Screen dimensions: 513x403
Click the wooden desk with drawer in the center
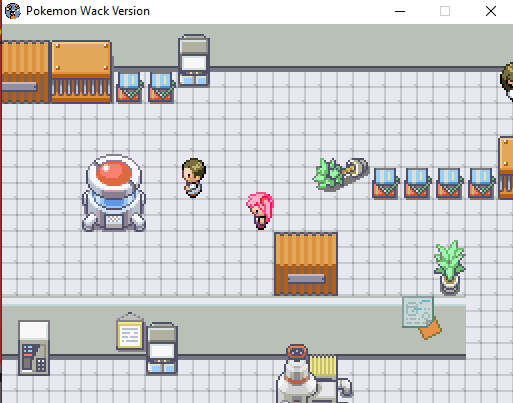tap(306, 264)
